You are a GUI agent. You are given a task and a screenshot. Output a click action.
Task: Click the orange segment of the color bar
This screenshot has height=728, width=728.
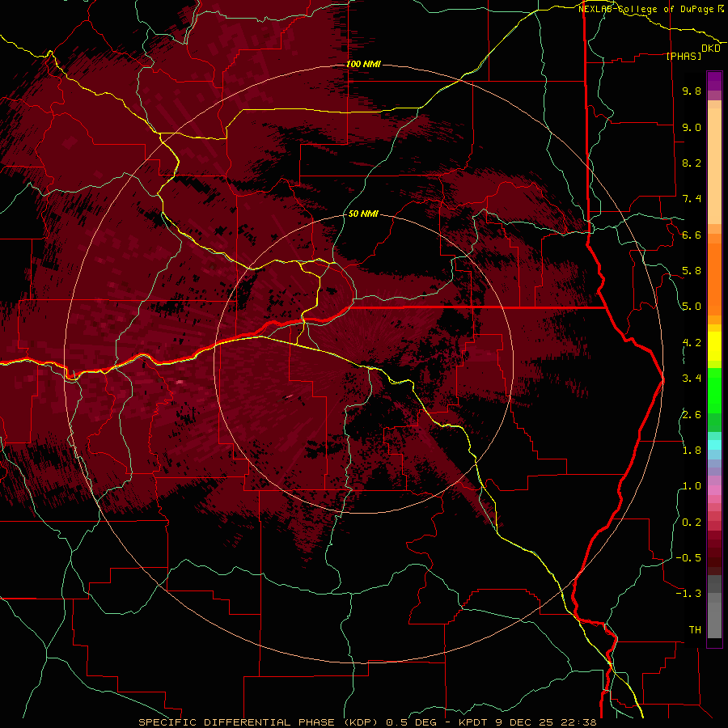point(714,278)
